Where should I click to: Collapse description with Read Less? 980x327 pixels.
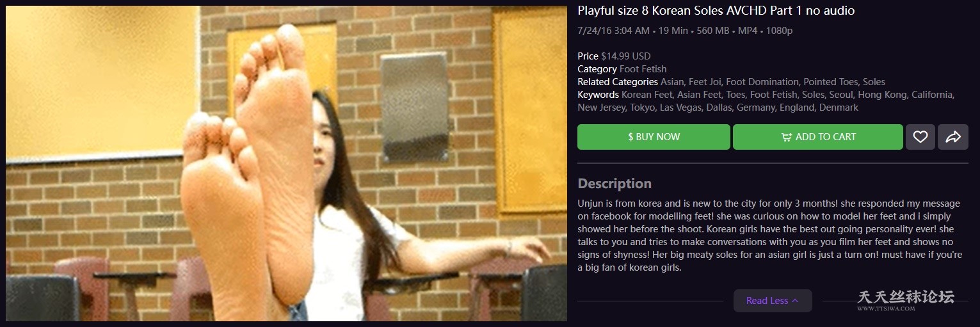(x=773, y=301)
